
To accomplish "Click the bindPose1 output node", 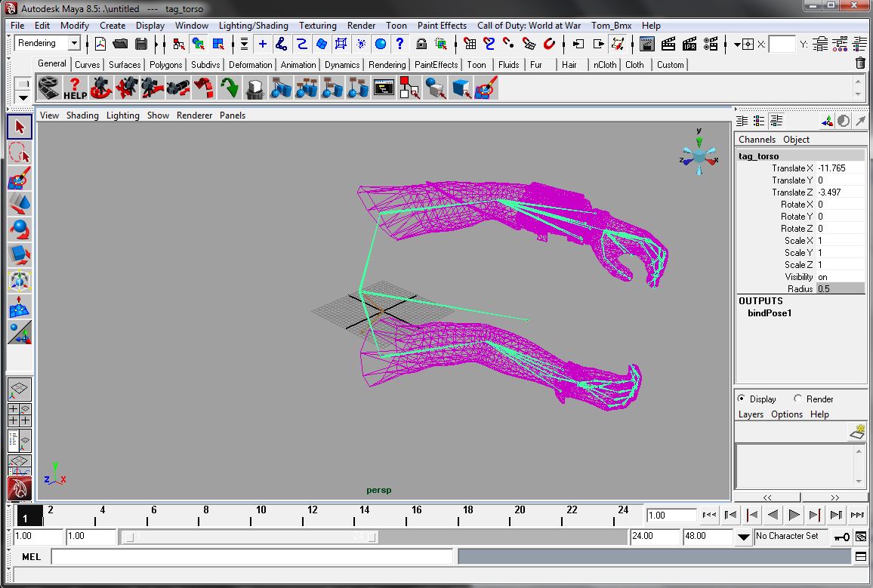I will (770, 313).
